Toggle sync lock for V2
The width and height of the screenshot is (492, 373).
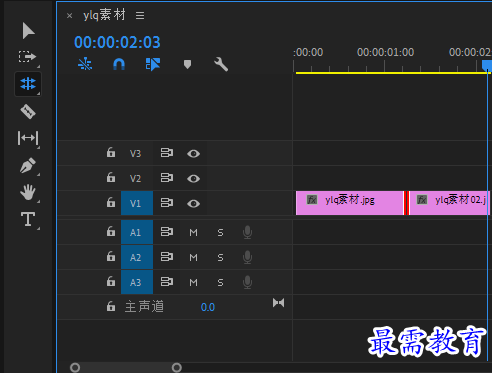pos(167,178)
